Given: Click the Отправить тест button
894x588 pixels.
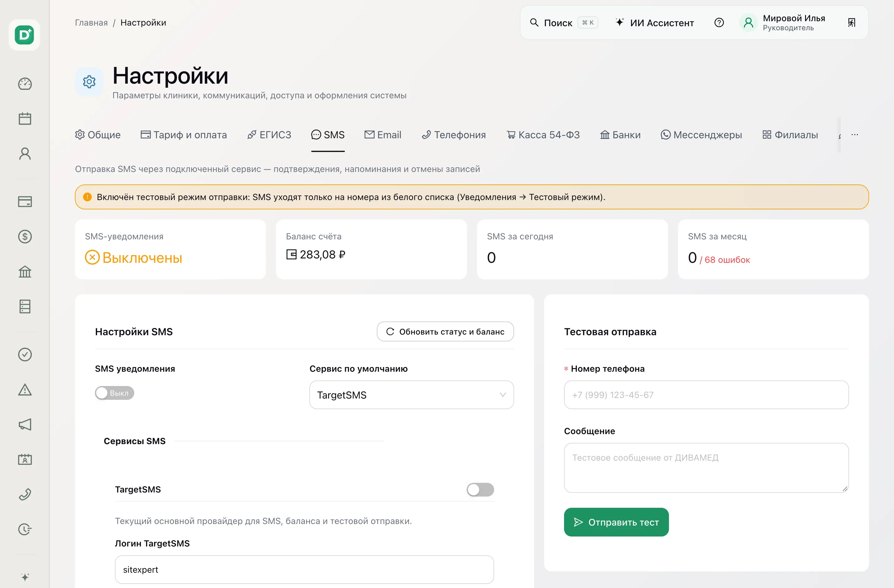Looking at the screenshot, I should (616, 522).
